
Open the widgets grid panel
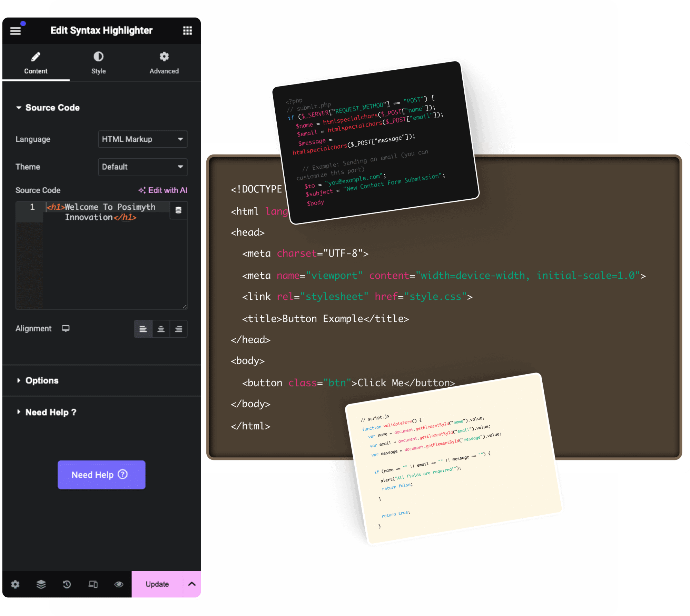tap(187, 31)
